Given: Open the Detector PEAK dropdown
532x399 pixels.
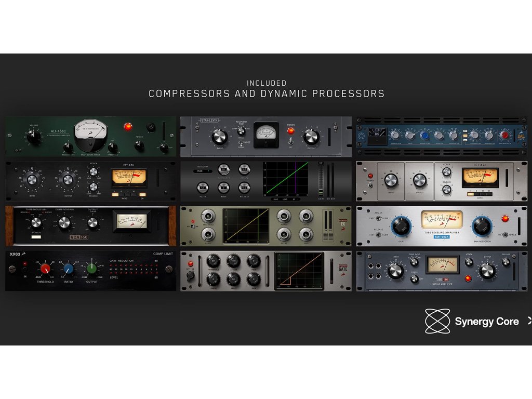Looking at the screenshot, I should tap(203, 171).
